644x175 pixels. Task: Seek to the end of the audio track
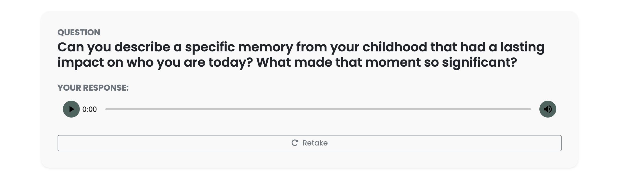click(530, 109)
